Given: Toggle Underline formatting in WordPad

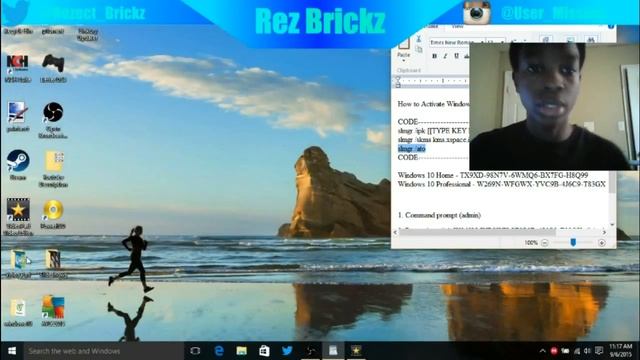Looking at the screenshot, I should tap(456, 56).
